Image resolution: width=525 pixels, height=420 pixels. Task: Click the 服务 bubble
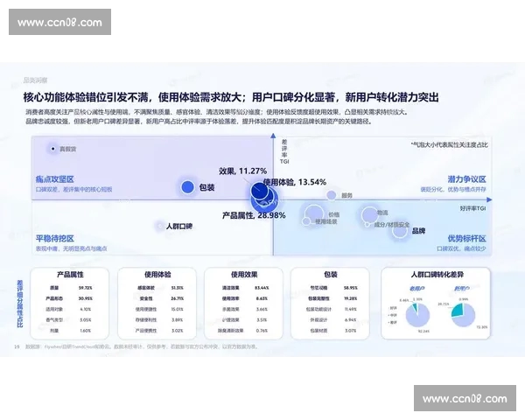pyautogui.click(x=331, y=195)
